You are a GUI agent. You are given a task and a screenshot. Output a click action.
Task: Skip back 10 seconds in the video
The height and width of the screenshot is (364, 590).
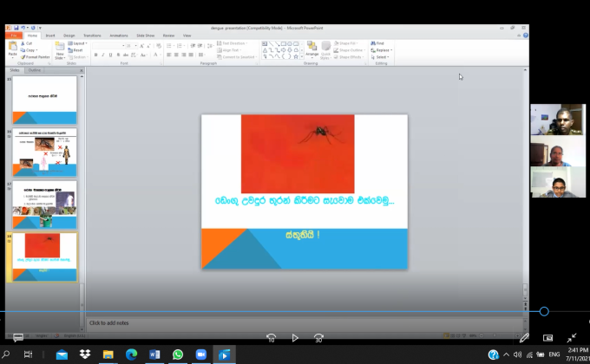pyautogui.click(x=272, y=338)
